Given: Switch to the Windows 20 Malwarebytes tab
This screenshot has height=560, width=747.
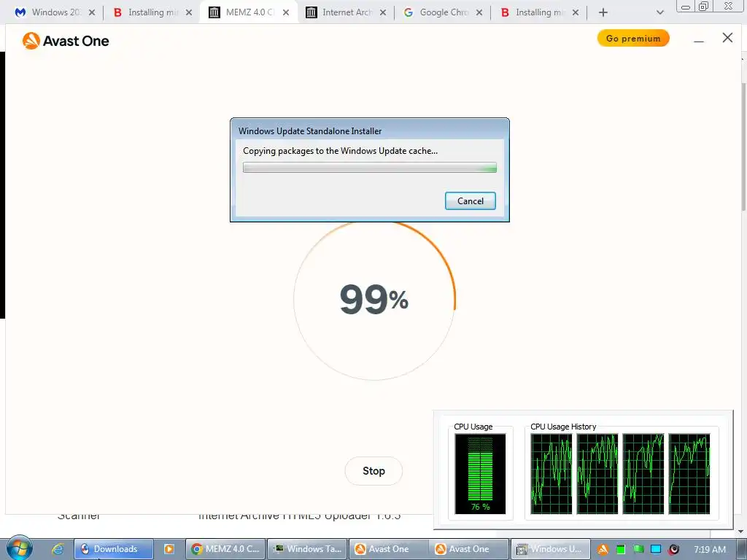Looking at the screenshot, I should click(x=55, y=12).
